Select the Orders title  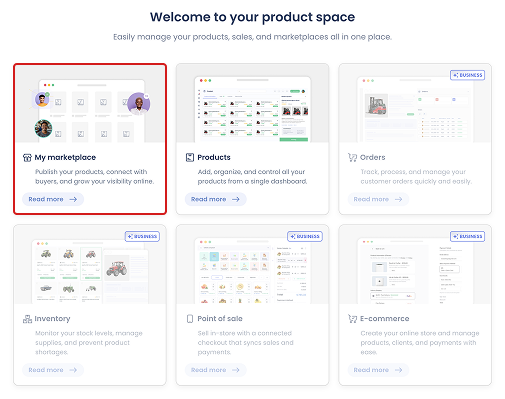point(373,157)
